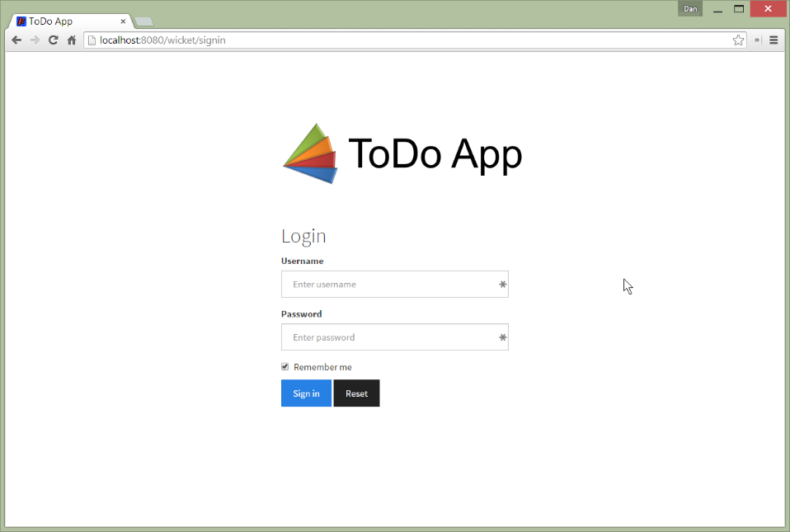Bookmark this page with the star icon
The width and height of the screenshot is (790, 532).
738,40
